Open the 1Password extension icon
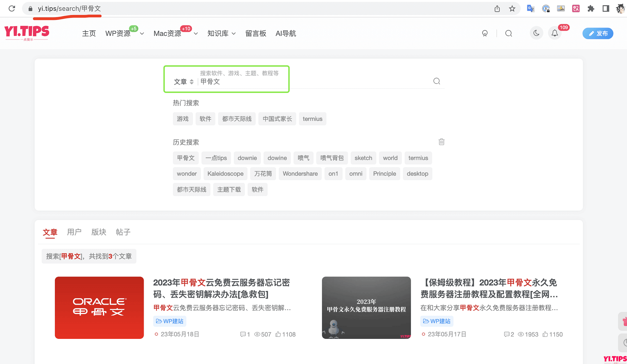Viewport: 627px width, 364px height. click(546, 8)
